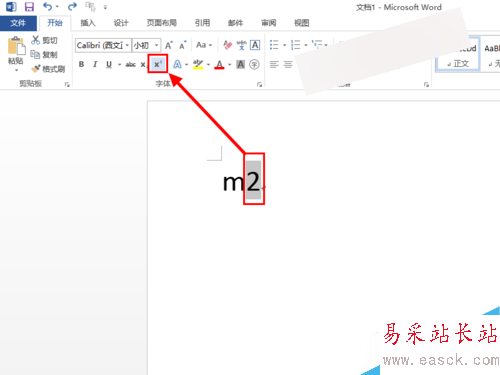Switch to the 引用 (References) tab

coord(202,23)
